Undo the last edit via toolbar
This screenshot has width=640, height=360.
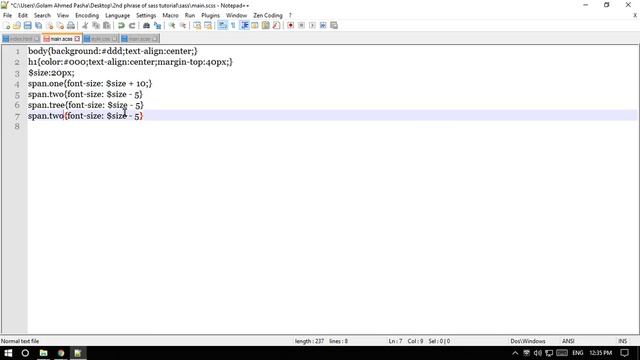coord(121,25)
